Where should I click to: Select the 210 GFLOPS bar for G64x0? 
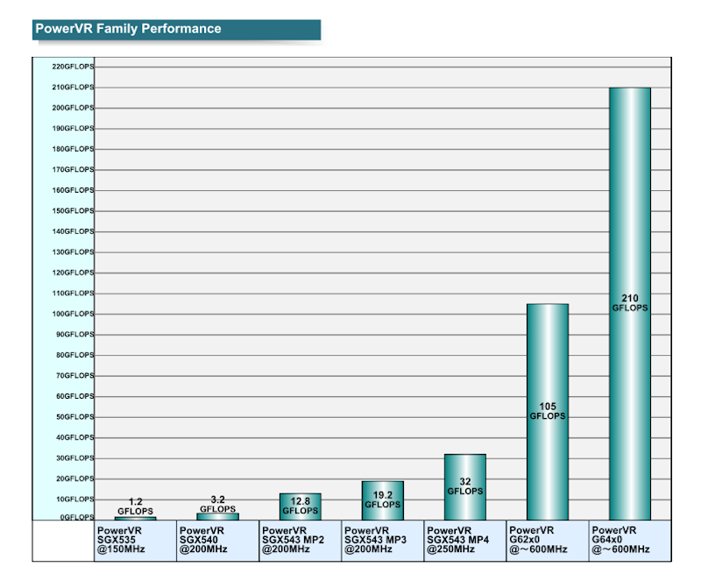(x=630, y=303)
